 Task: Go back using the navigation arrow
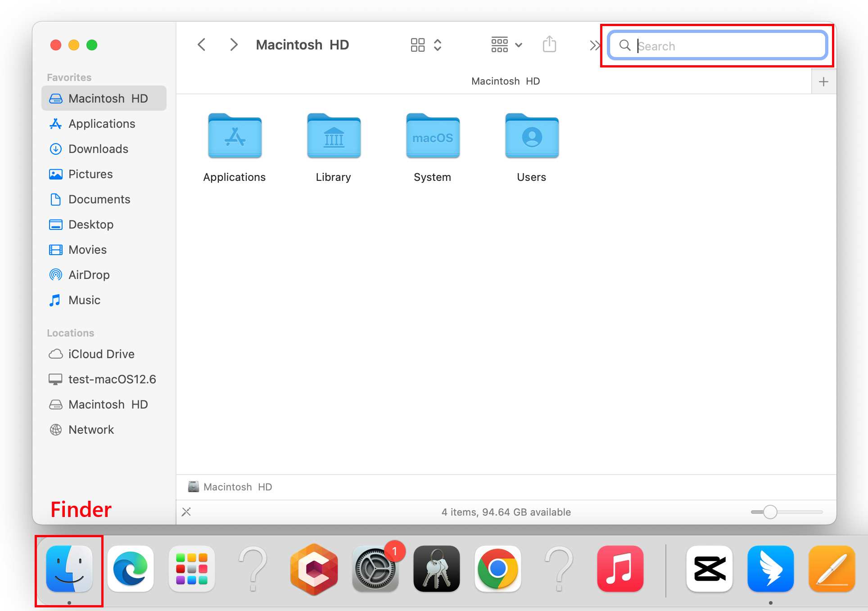point(201,44)
